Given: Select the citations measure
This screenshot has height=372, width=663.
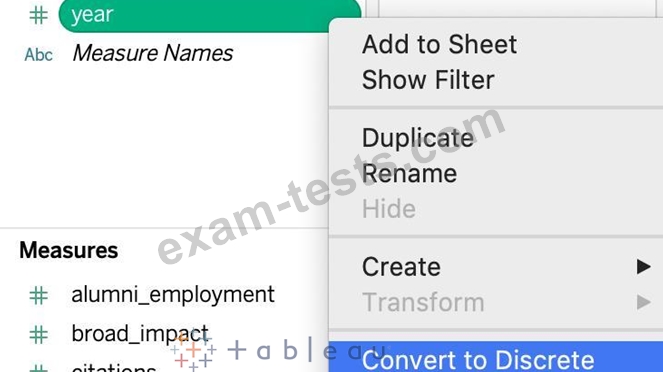Looking at the screenshot, I should pyautogui.click(x=114, y=367).
